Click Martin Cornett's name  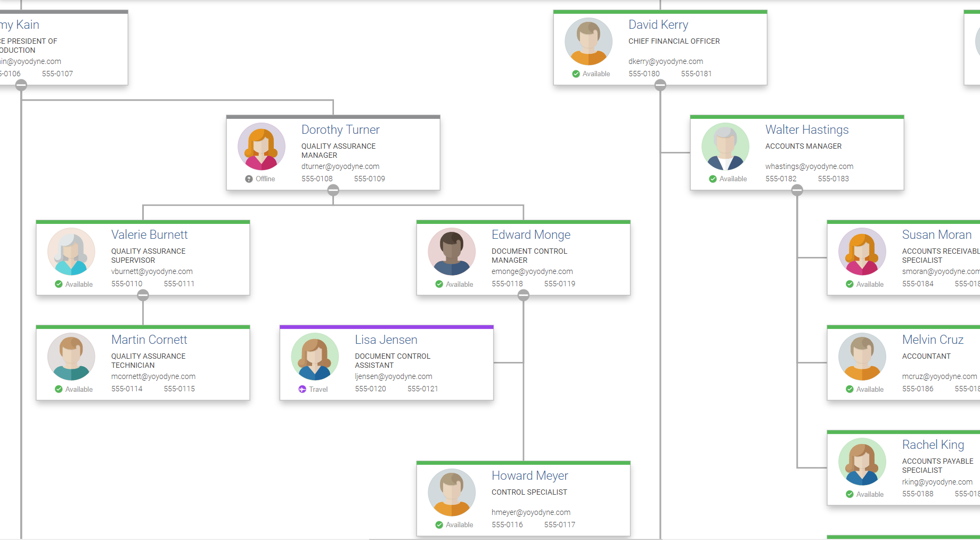pos(149,340)
